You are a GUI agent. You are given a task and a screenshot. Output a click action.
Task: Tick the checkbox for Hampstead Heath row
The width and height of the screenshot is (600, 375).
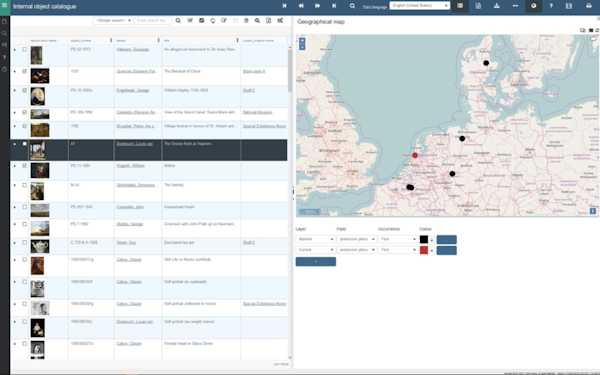24,207
